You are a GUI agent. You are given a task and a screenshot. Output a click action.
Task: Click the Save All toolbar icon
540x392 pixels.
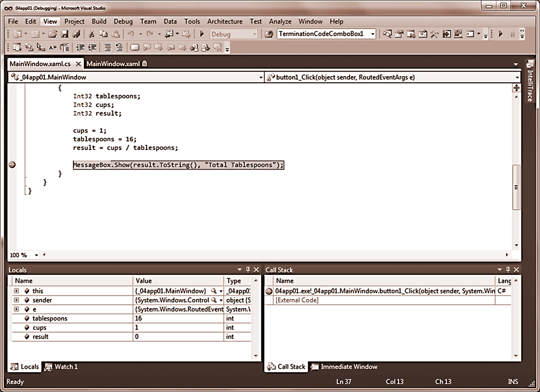click(x=76, y=34)
